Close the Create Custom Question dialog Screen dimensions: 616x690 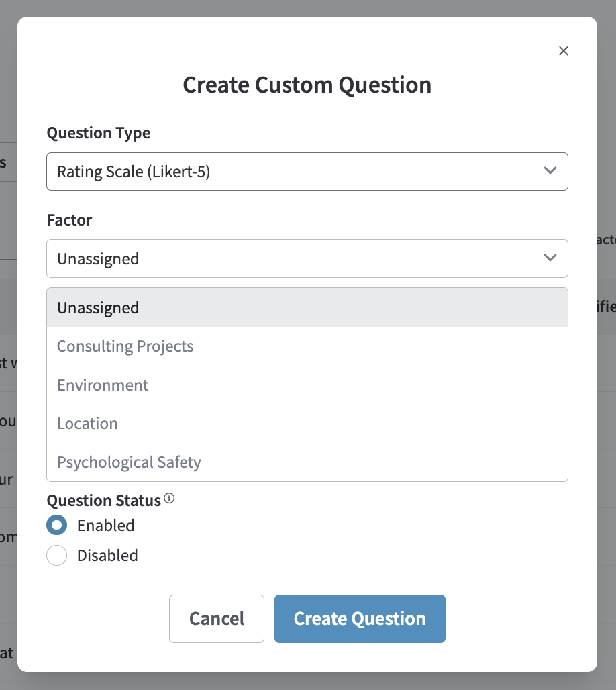[564, 51]
